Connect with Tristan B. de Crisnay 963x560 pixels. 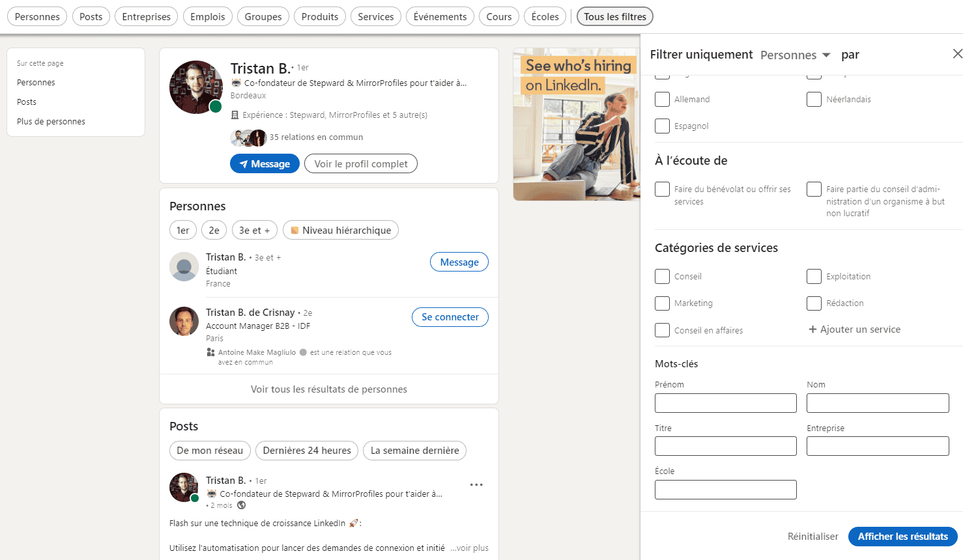tap(450, 317)
